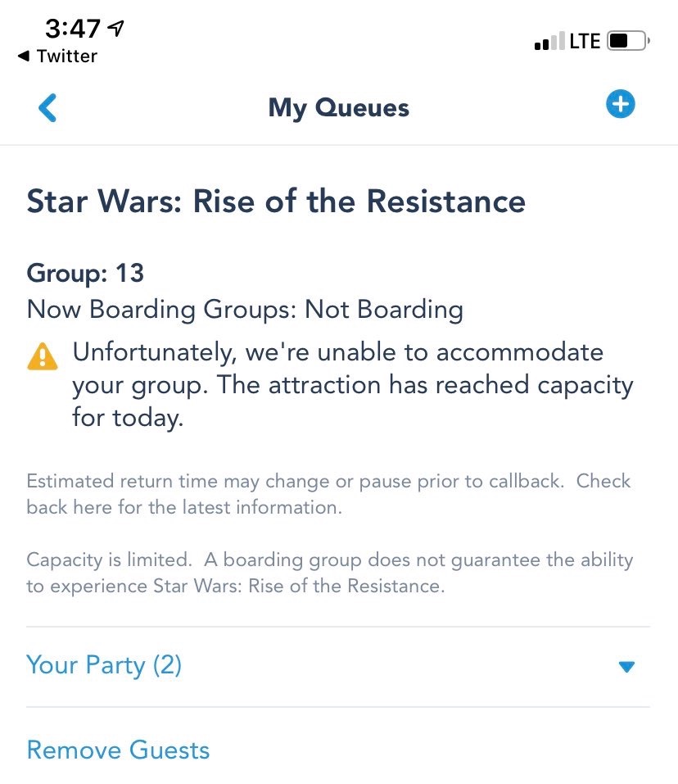Expand Your Party with the blue triangle
Viewport: 678px width, 784px height.
click(x=626, y=667)
